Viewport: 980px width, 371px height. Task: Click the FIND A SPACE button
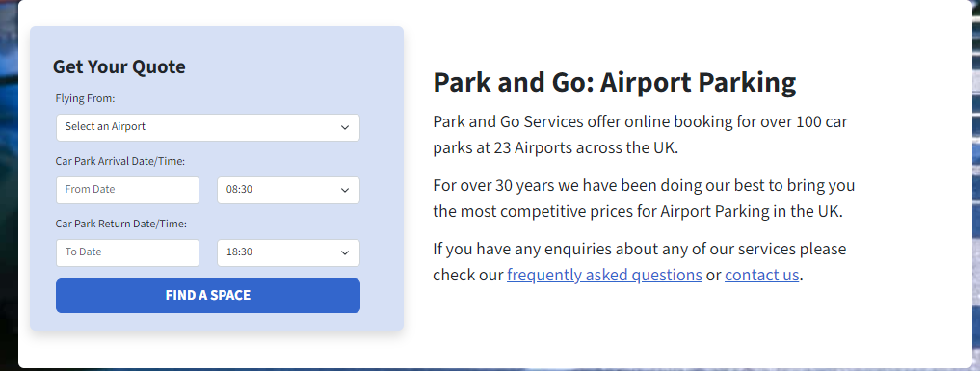(x=207, y=296)
